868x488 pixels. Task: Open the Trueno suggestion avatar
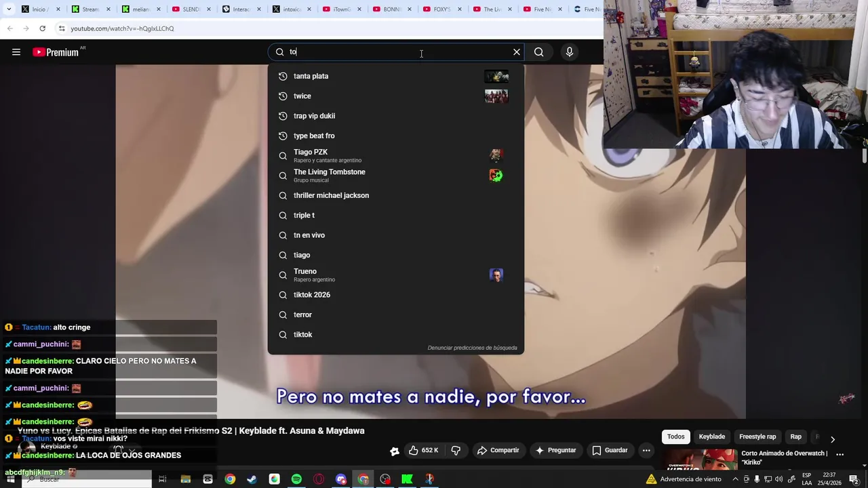pos(496,274)
